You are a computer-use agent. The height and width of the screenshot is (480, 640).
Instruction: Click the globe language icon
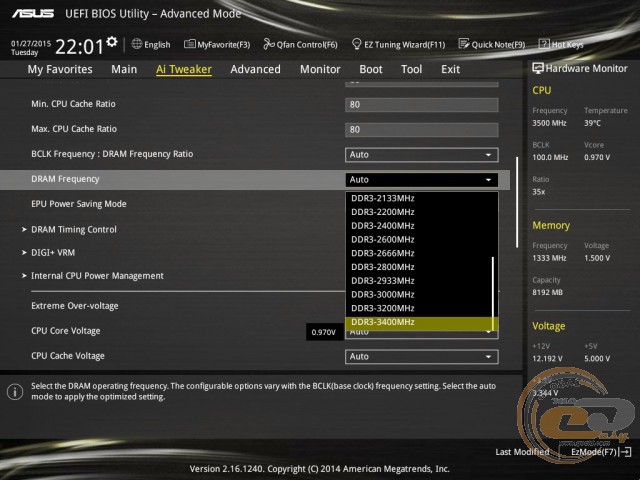click(137, 44)
